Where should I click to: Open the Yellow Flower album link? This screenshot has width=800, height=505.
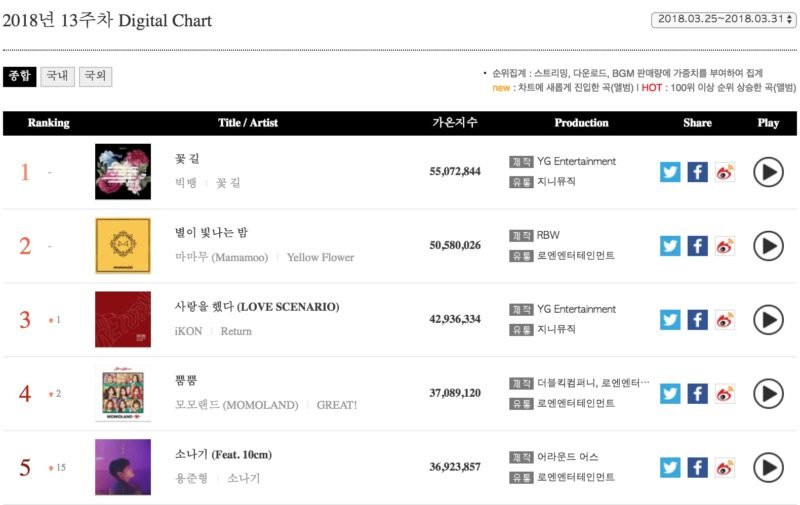click(x=320, y=258)
